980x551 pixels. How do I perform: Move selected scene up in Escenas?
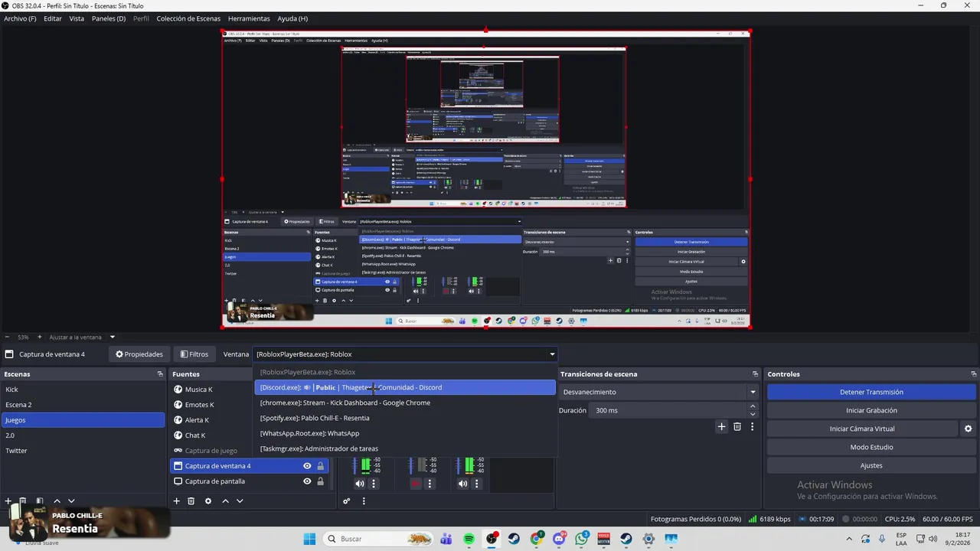click(x=57, y=501)
